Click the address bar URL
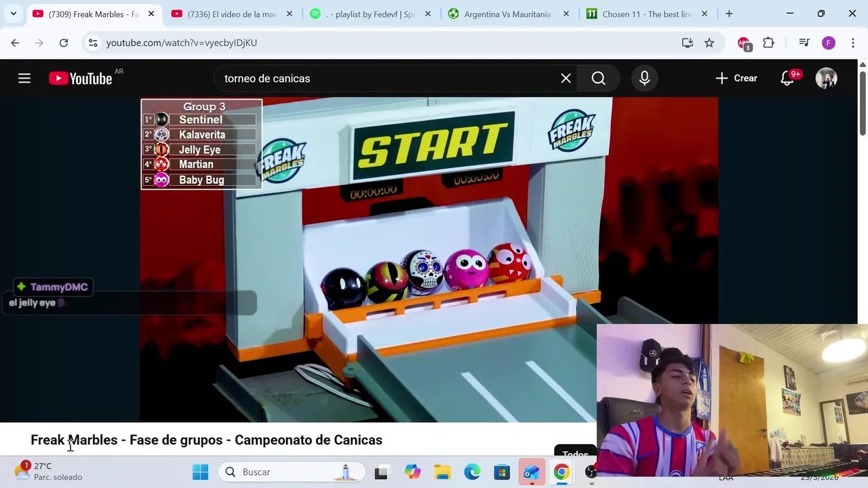The width and height of the screenshot is (868, 488). [x=182, y=43]
